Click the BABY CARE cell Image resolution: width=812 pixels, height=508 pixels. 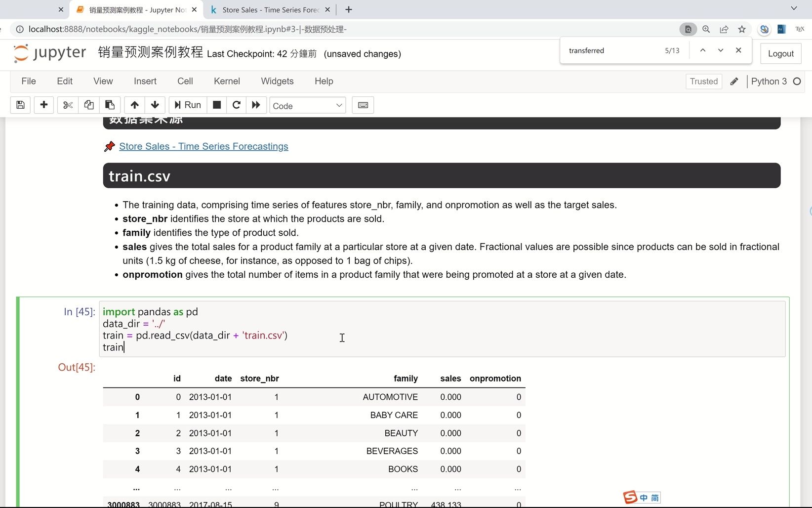tap(394, 415)
